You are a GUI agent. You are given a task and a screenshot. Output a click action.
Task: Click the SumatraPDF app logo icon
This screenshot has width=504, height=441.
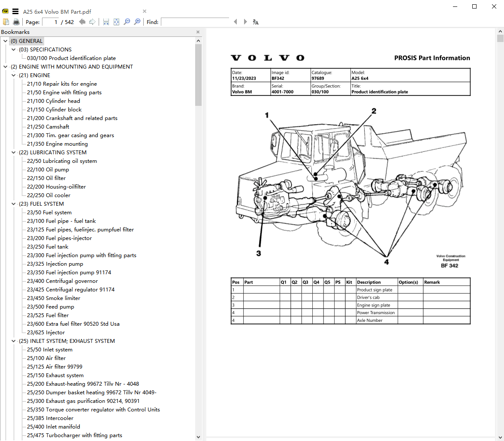[x=6, y=12]
